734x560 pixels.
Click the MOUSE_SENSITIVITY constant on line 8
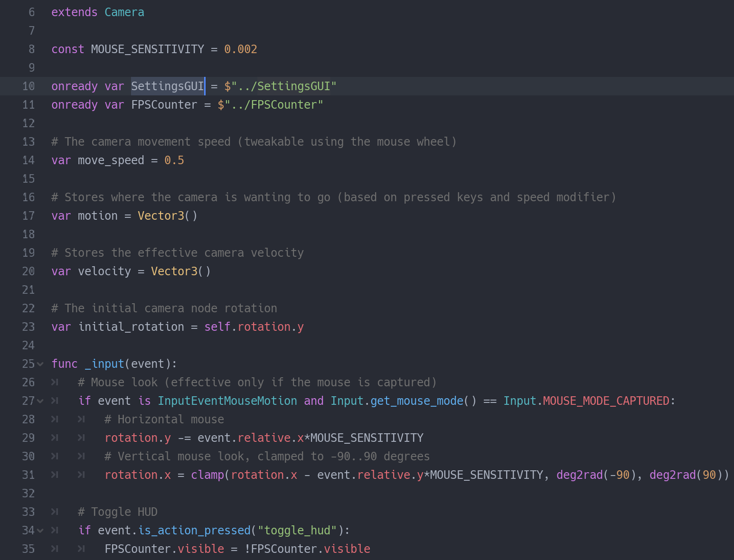[x=147, y=49]
